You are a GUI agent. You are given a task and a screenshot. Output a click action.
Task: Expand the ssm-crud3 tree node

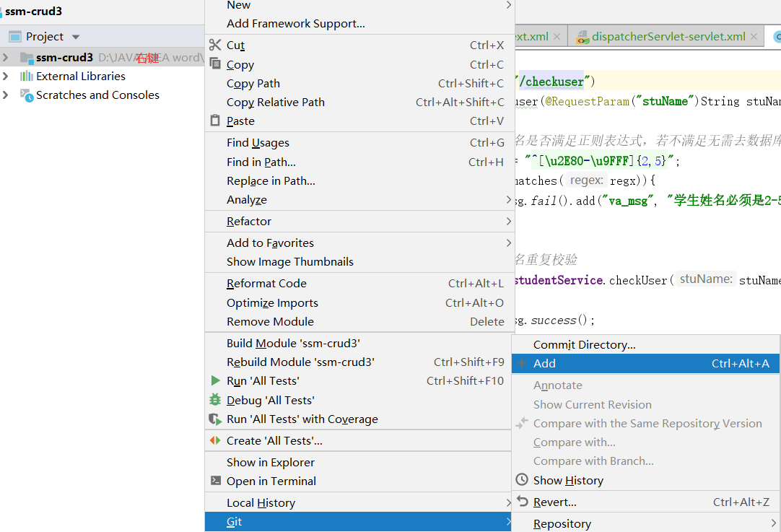pyautogui.click(x=6, y=57)
